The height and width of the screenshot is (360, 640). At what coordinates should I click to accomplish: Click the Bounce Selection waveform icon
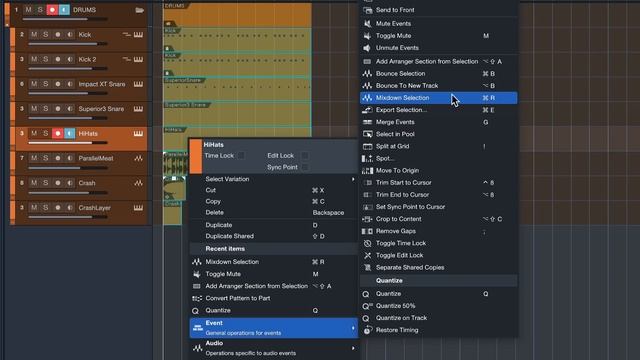coord(367,73)
